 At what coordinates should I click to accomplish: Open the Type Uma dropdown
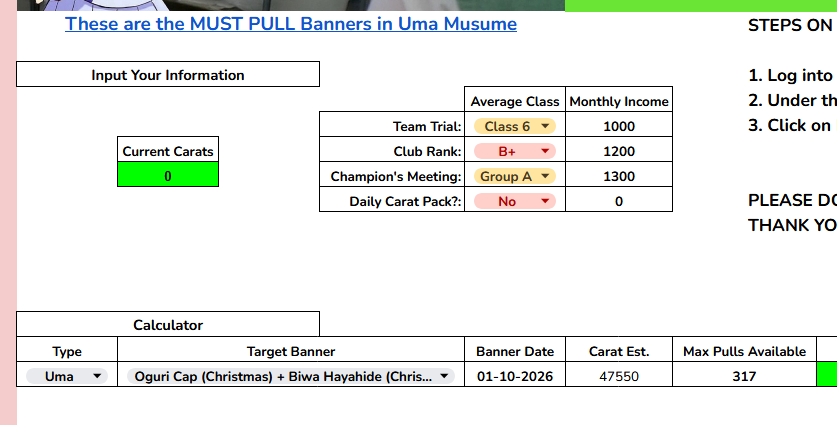(x=67, y=376)
